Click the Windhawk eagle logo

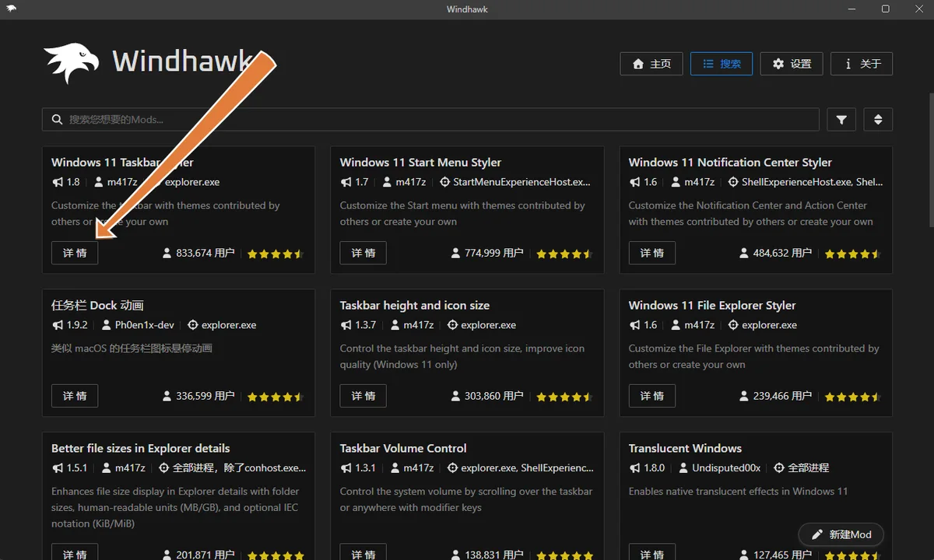coord(72,62)
